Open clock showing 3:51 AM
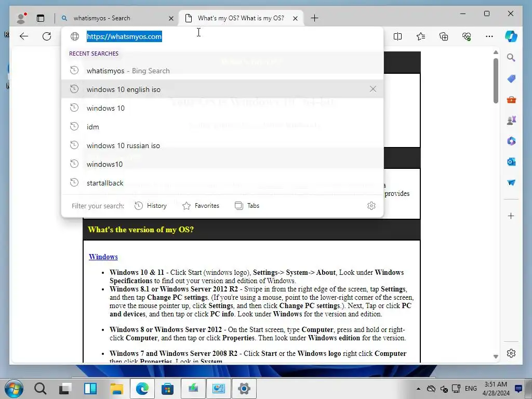This screenshot has width=532, height=399. [x=496, y=389]
